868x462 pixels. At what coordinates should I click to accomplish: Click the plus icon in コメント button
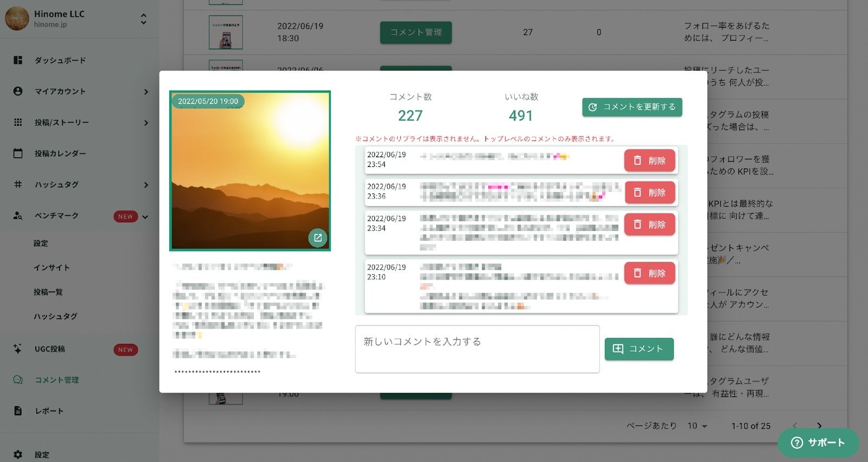(618, 349)
